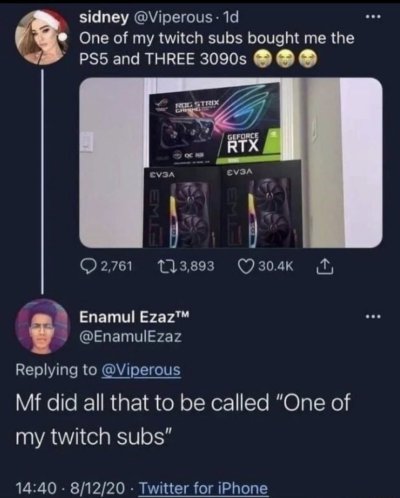Screen dimensions: 400x498
Task: Select the 14:40 · 8/12/20 timestamp
Action: [x=71, y=488]
